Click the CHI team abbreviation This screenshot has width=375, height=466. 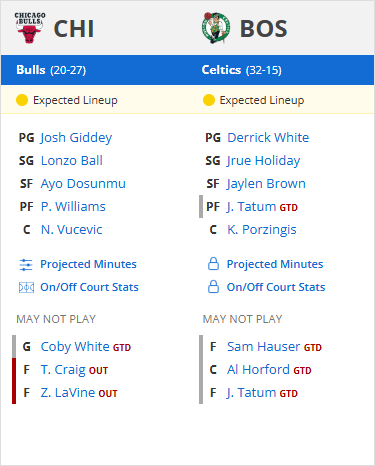(74, 29)
